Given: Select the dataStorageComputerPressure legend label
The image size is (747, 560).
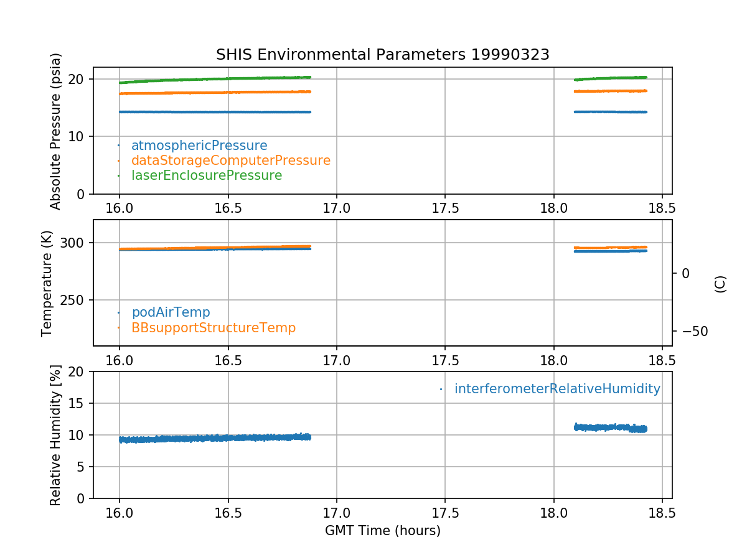Looking at the screenshot, I should (230, 161).
